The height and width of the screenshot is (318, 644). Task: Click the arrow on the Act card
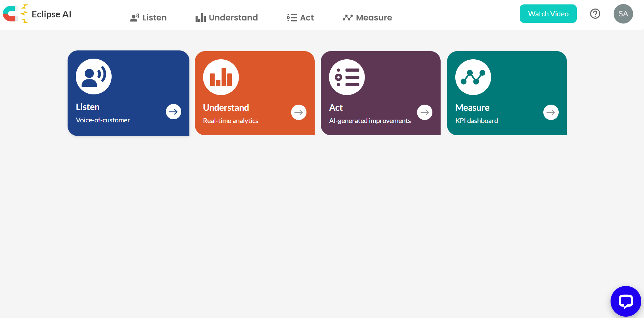pyautogui.click(x=425, y=112)
